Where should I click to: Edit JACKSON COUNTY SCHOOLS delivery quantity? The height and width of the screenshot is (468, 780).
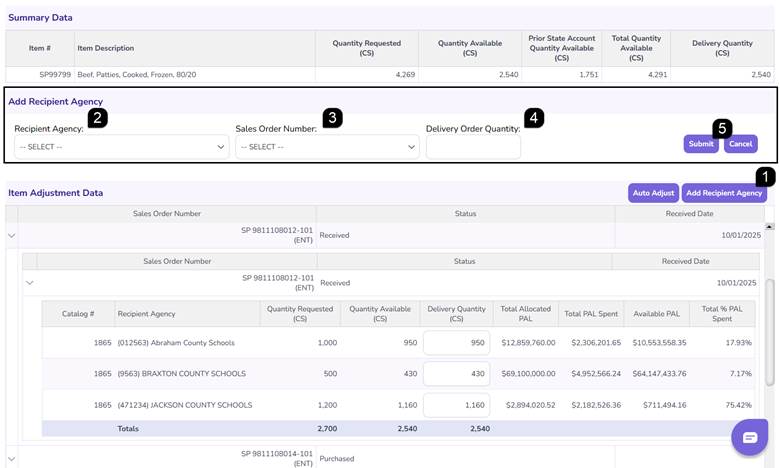[x=456, y=405]
